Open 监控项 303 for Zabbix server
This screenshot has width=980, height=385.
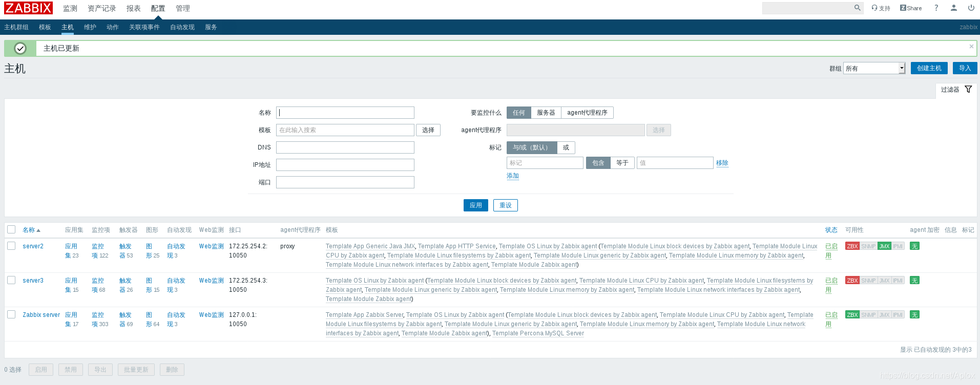(x=100, y=319)
